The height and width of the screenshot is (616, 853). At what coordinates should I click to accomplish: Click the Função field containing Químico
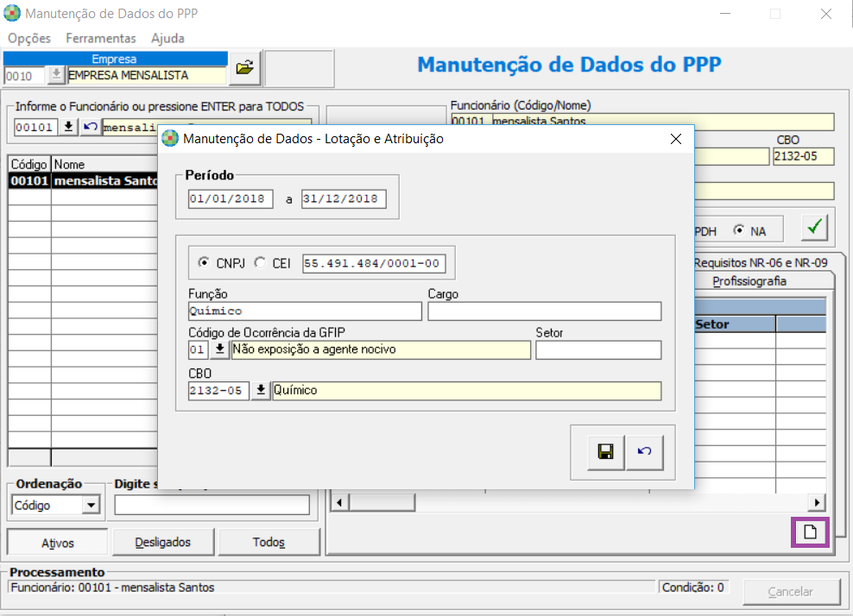(305, 311)
